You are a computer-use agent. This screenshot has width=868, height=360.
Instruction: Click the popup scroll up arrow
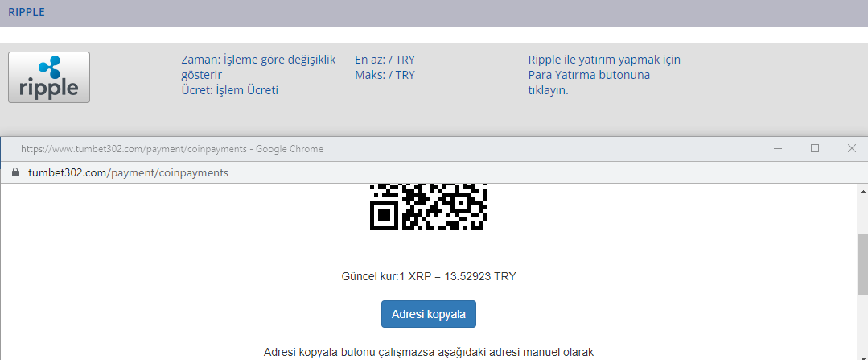(862, 192)
